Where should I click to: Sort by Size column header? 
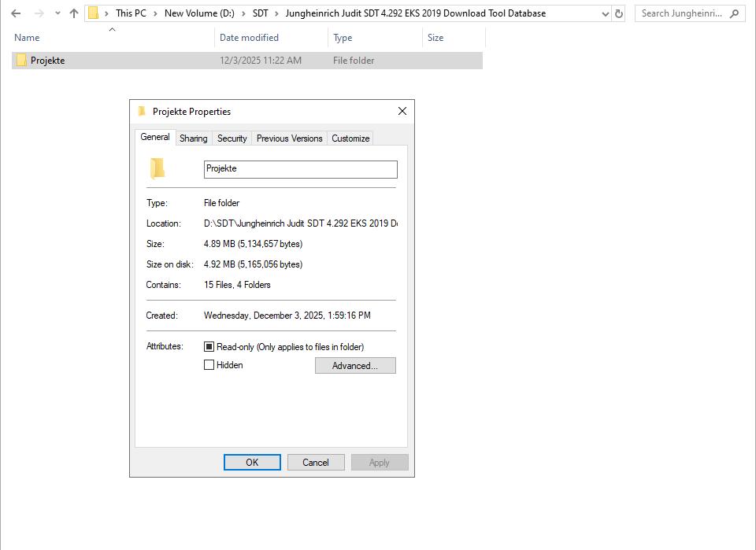tap(435, 38)
